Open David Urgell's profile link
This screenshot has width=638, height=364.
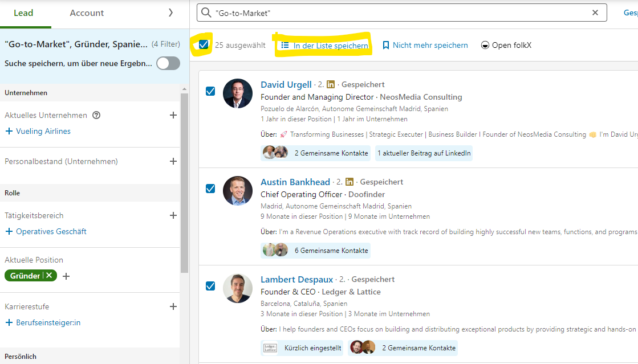[x=286, y=85]
